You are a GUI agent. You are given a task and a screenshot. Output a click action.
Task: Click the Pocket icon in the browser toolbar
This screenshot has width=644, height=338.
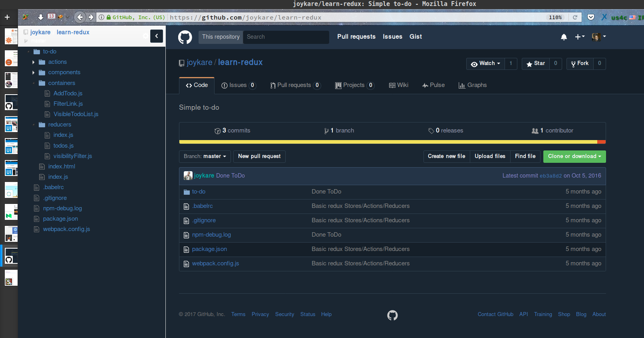point(591,17)
